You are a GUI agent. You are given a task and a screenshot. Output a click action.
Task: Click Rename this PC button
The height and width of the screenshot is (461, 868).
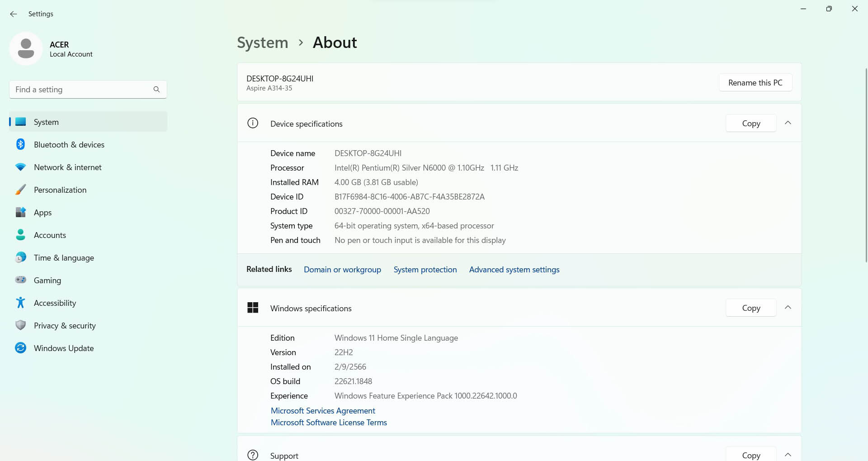point(755,82)
